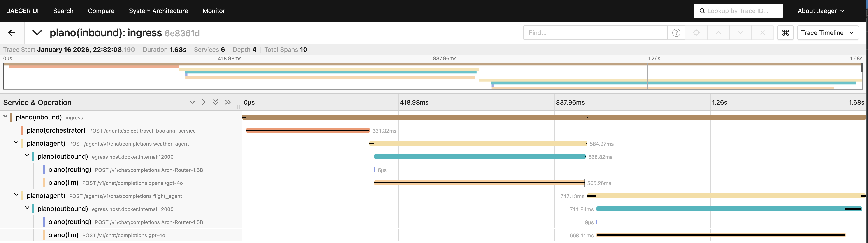Open the About Jaeger menu
Viewport: 868px width, 243px height.
tap(820, 11)
